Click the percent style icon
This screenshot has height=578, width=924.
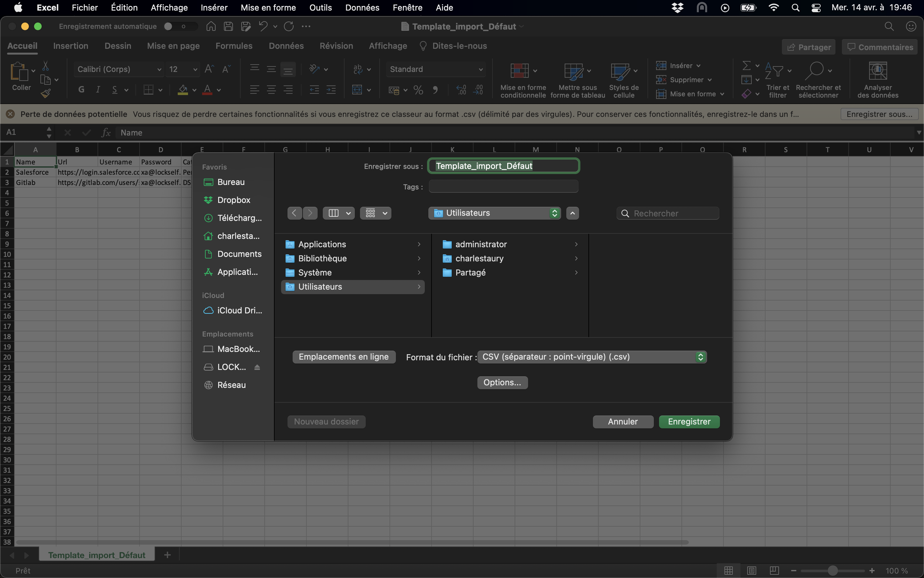[x=418, y=90]
